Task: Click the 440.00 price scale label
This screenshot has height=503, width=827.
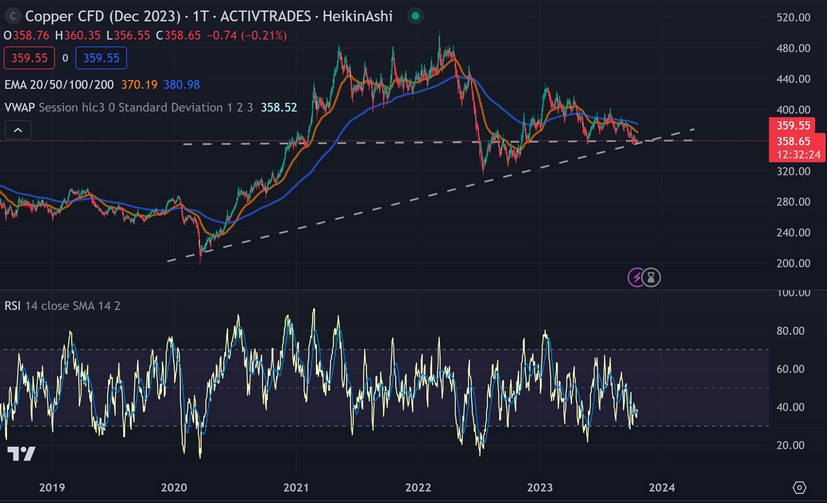Action: (793, 79)
